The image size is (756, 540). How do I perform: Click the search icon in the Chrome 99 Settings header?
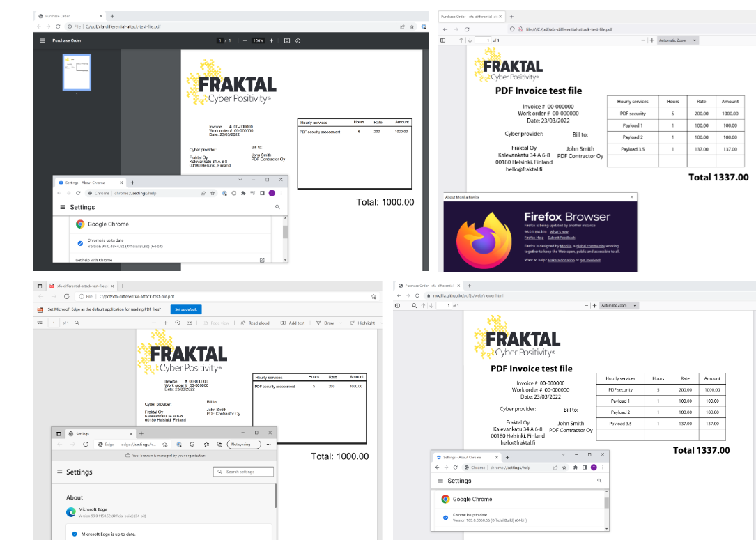(277, 207)
